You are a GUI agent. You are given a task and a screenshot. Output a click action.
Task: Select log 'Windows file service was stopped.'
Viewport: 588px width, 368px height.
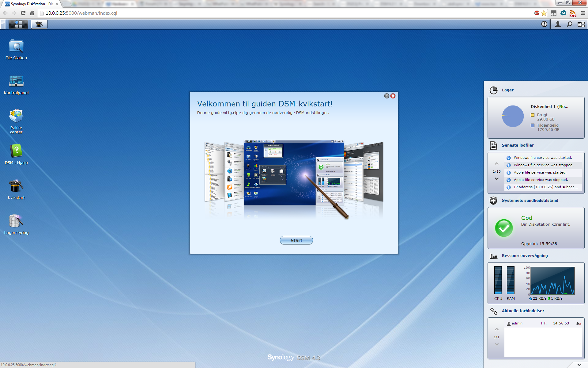pyautogui.click(x=543, y=165)
